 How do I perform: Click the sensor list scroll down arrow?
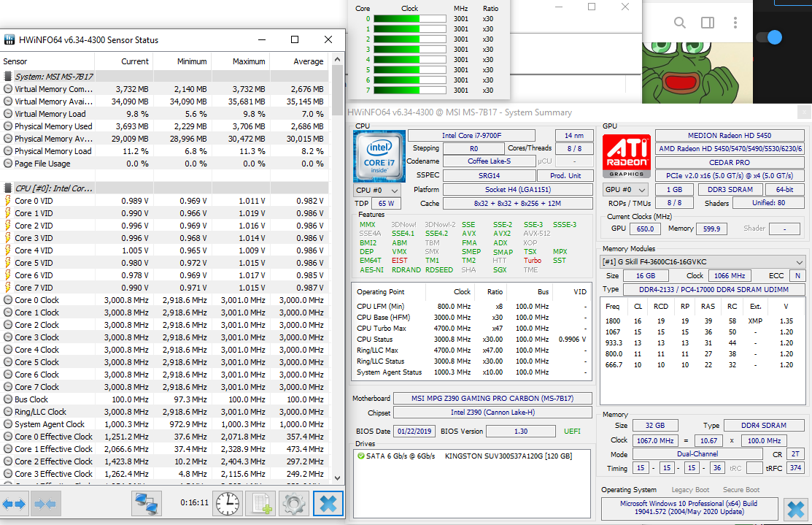[338, 478]
